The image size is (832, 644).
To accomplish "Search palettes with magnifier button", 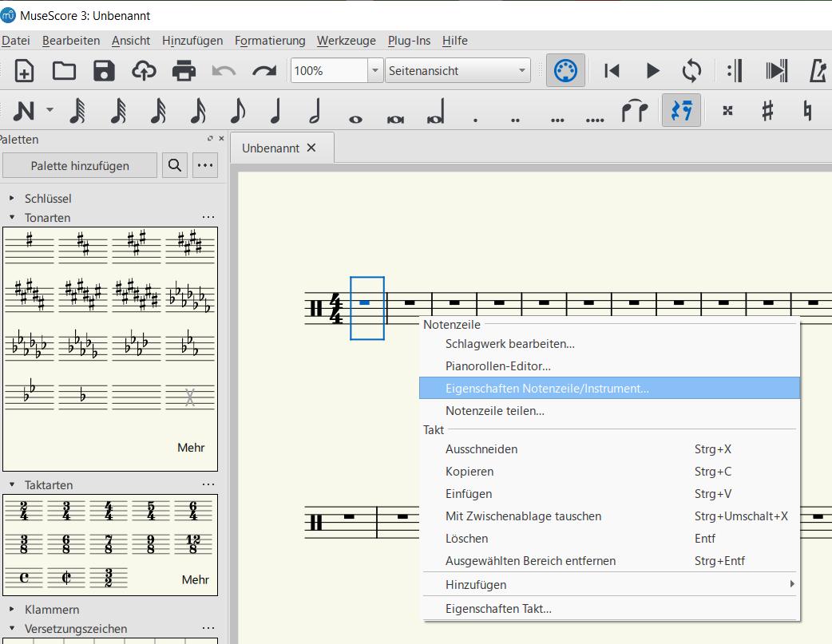I will [x=175, y=165].
